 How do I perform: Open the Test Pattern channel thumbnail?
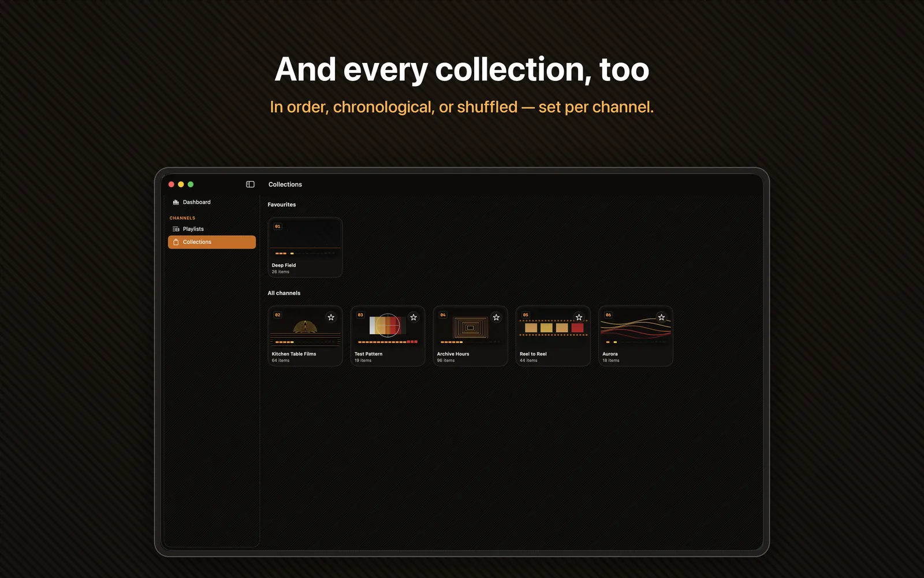(388, 327)
